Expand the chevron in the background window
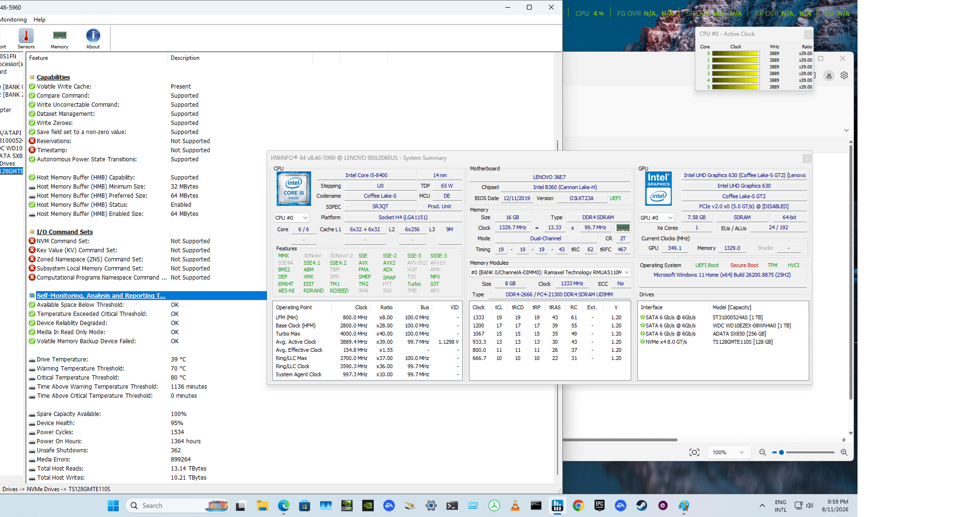 click(846, 130)
